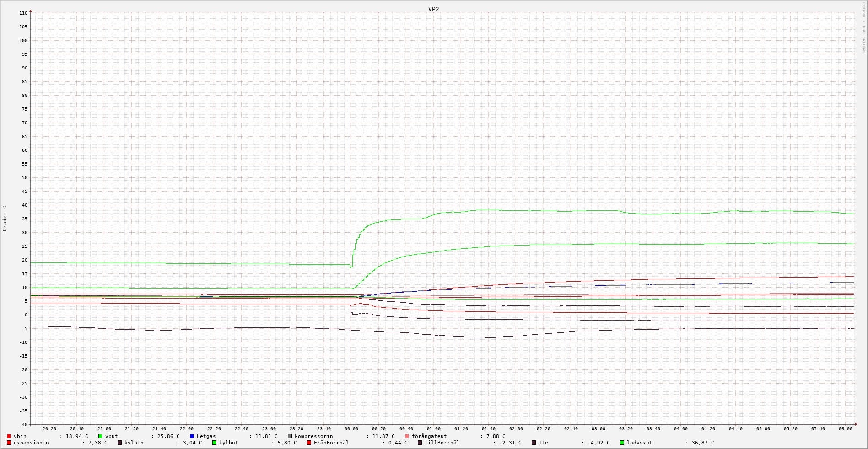
Task: Click the 06:00 time axis label
Action: (845, 429)
